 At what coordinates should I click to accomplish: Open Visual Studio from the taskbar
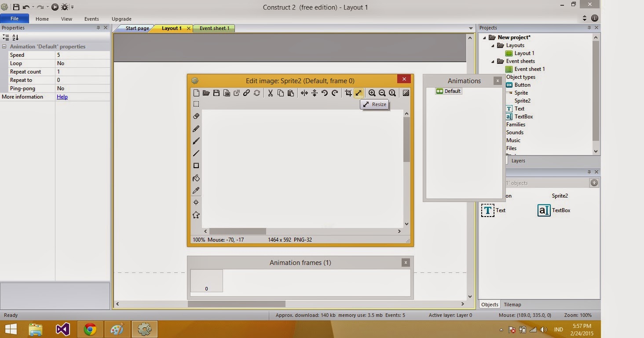pos(63,329)
